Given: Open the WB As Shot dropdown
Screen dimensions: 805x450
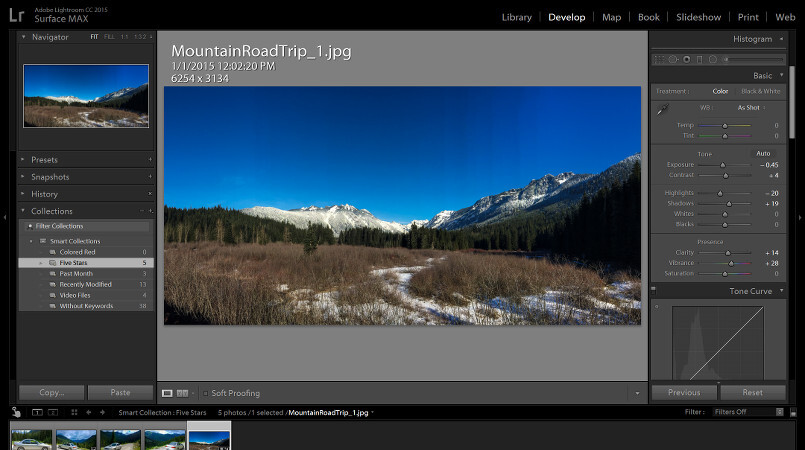Looking at the screenshot, I should (752, 108).
